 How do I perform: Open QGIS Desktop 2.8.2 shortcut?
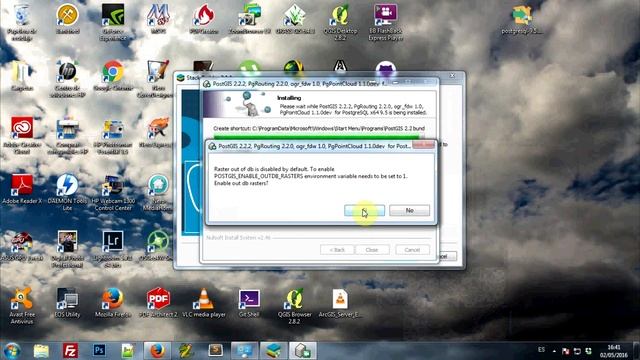pos(340,22)
